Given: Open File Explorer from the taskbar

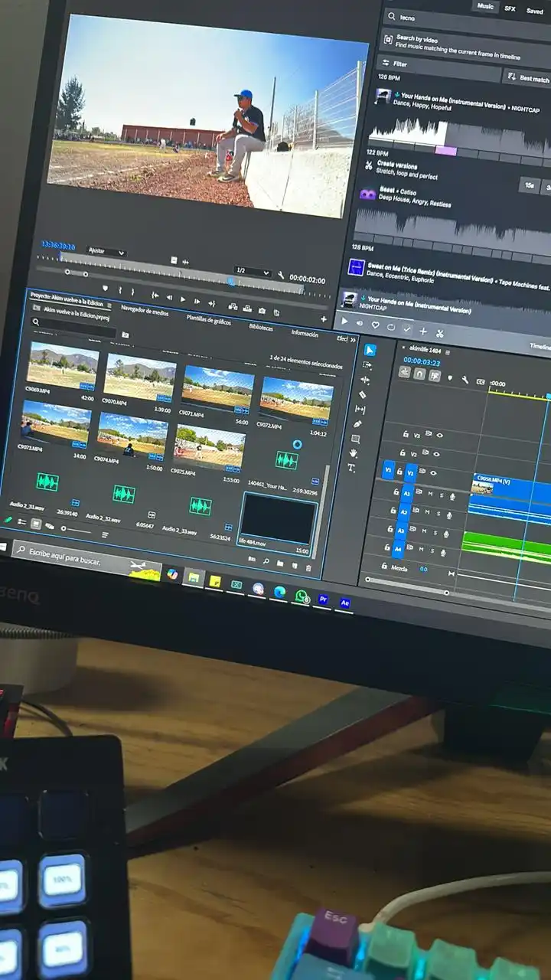Looking at the screenshot, I should coord(194,577).
